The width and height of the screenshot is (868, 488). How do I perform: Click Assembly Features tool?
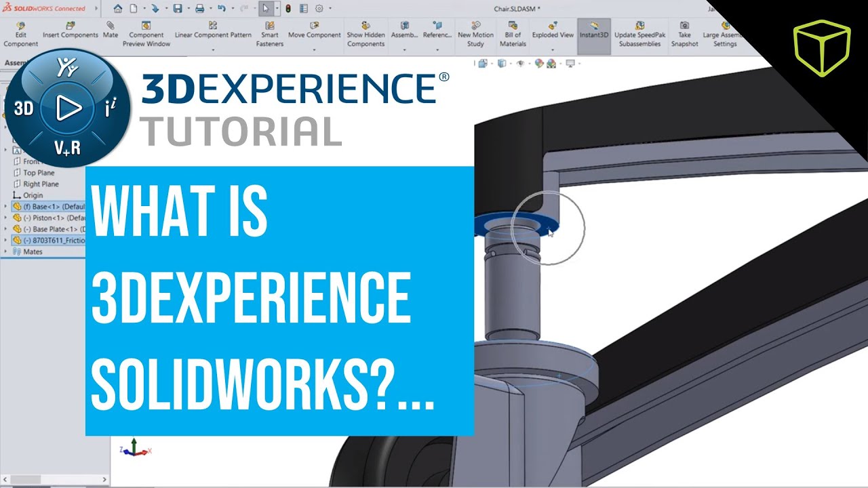405,30
